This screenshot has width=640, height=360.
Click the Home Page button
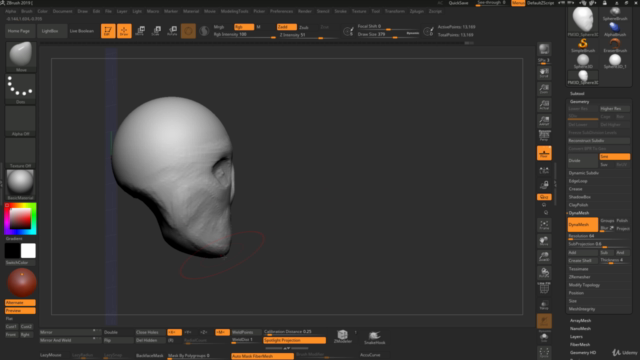click(x=19, y=31)
